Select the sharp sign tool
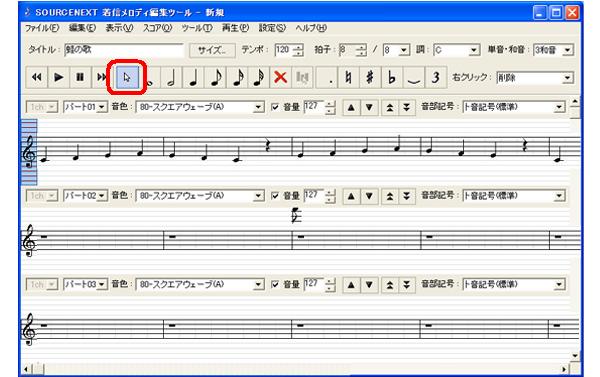The width and height of the screenshot is (600, 377). pyautogui.click(x=370, y=78)
